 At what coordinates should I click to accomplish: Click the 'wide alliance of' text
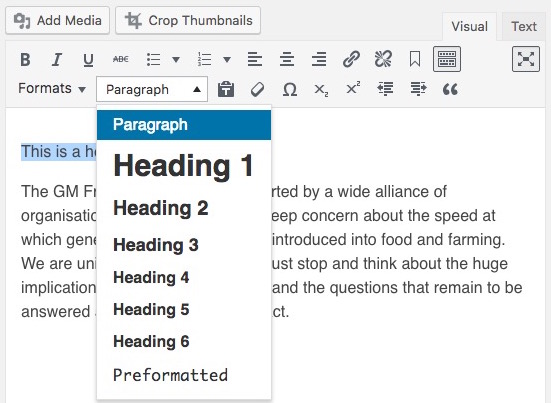pyautogui.click(x=392, y=192)
